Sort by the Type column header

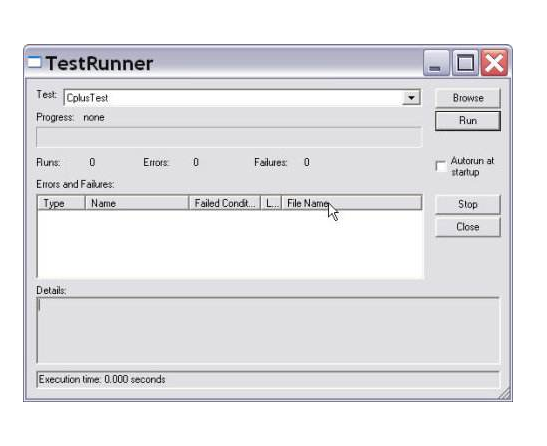click(x=61, y=203)
